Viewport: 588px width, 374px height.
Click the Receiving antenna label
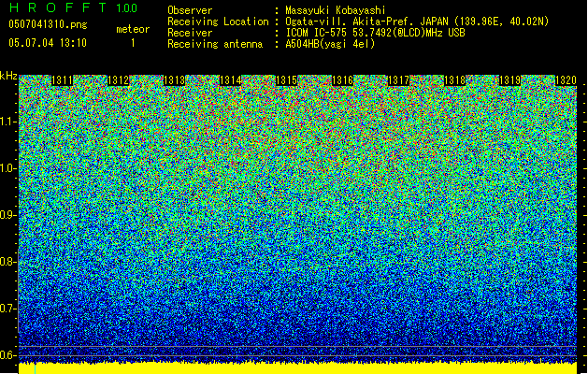point(215,44)
